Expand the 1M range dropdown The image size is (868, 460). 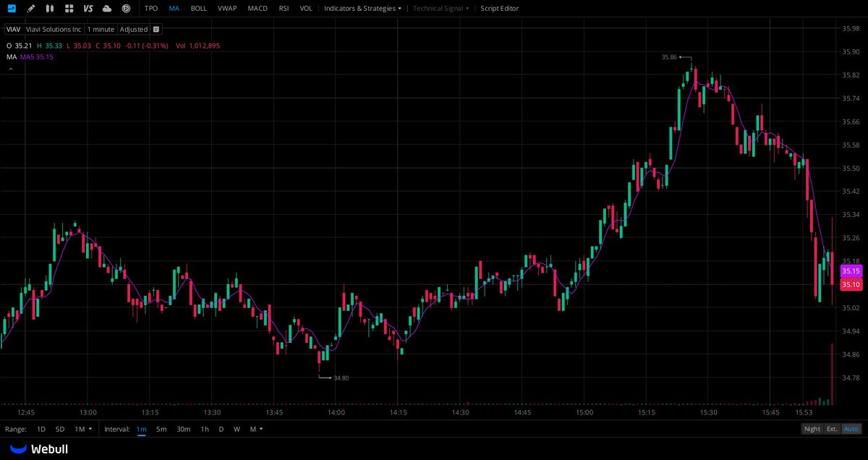click(83, 429)
